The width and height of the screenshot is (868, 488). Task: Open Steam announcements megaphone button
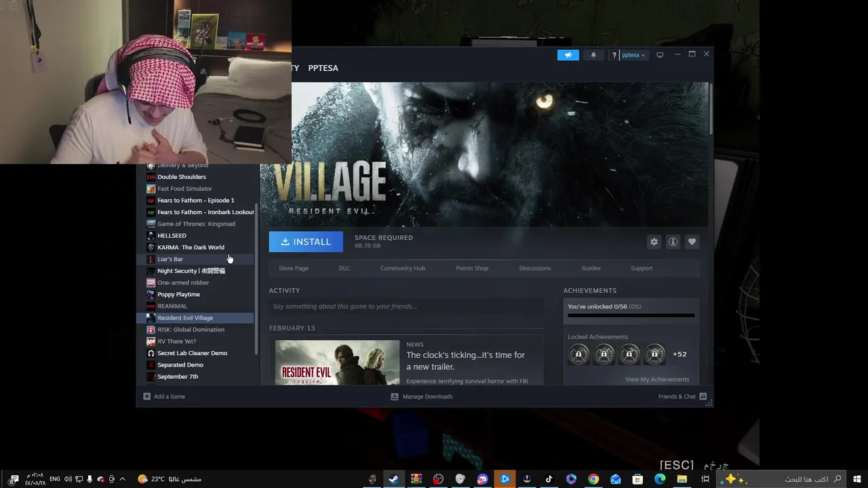[x=568, y=55]
